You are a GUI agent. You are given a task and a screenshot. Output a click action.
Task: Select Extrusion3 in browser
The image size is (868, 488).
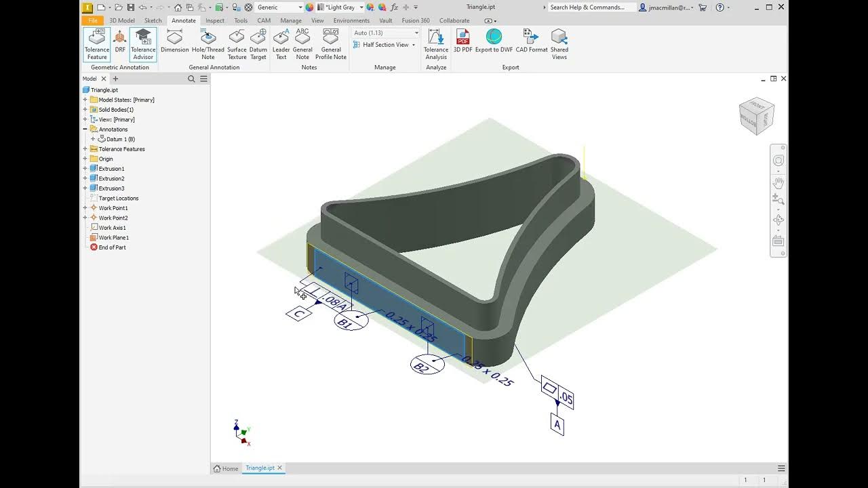pos(111,188)
